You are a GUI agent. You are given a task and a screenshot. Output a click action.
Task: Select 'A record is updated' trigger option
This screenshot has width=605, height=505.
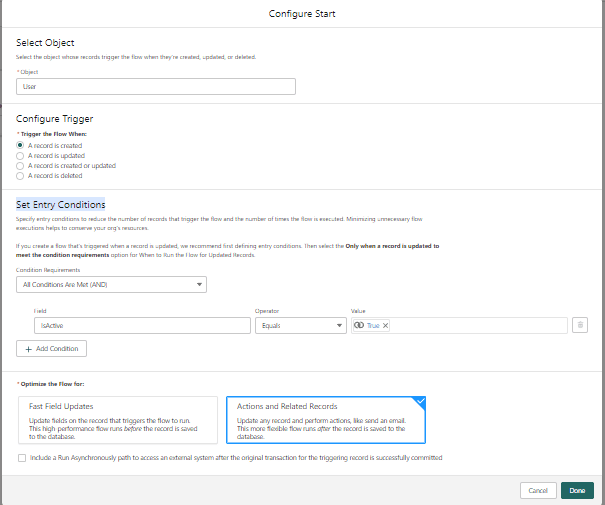[20, 155]
